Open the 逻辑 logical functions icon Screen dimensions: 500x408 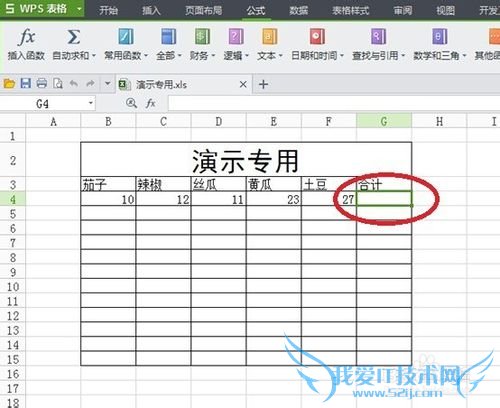coord(236,37)
